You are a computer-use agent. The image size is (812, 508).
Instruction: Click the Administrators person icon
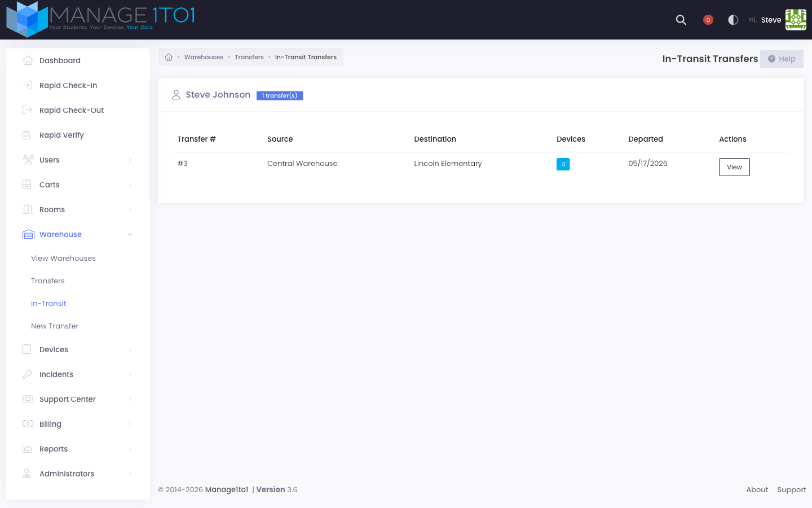coord(27,474)
